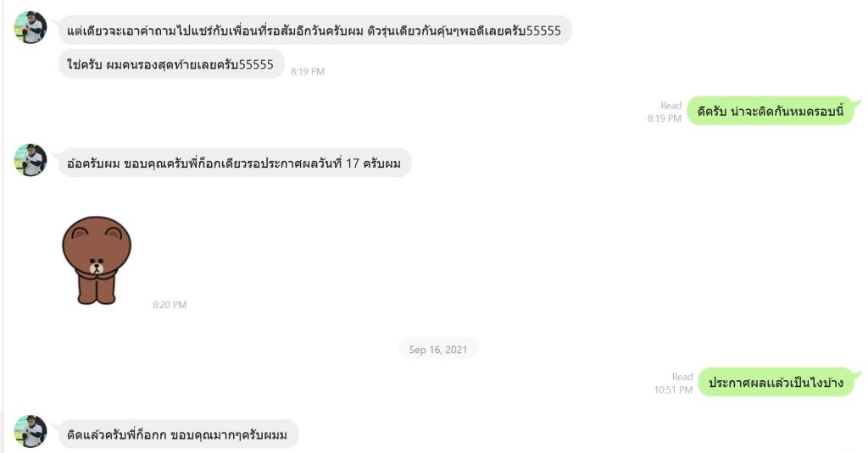Image resolution: width=868 pixels, height=453 pixels.
Task: Click the 'ติดแล้วครับพี่ก็อกก ขอบคุณมากๆครับผมม' message
Action: pos(178,434)
